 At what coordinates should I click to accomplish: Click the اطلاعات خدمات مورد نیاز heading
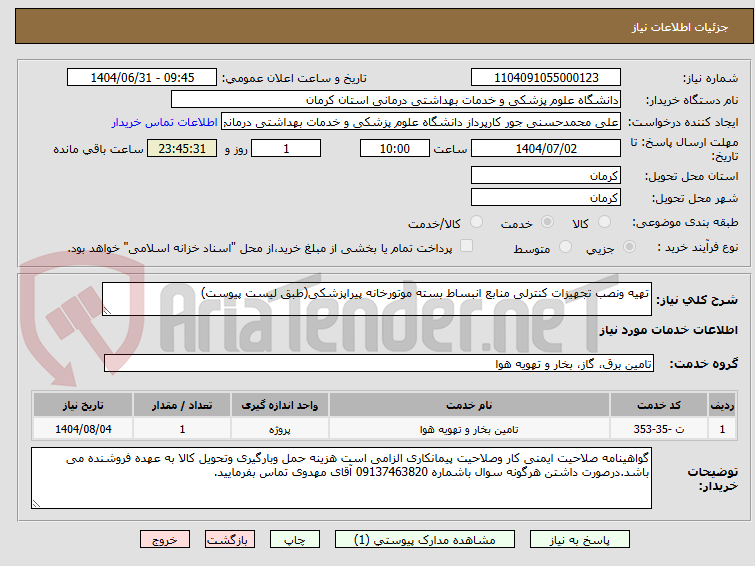point(668,330)
